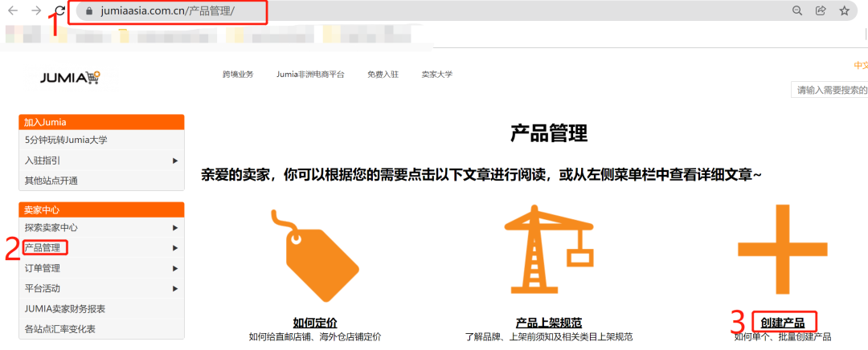Open 探索卖家中心 sidebar item
The height and width of the screenshot is (350, 868).
(x=101, y=227)
